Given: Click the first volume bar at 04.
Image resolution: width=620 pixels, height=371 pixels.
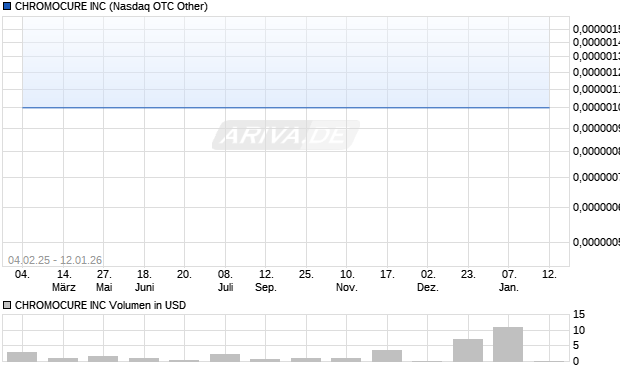Looking at the screenshot, I should click(22, 357).
